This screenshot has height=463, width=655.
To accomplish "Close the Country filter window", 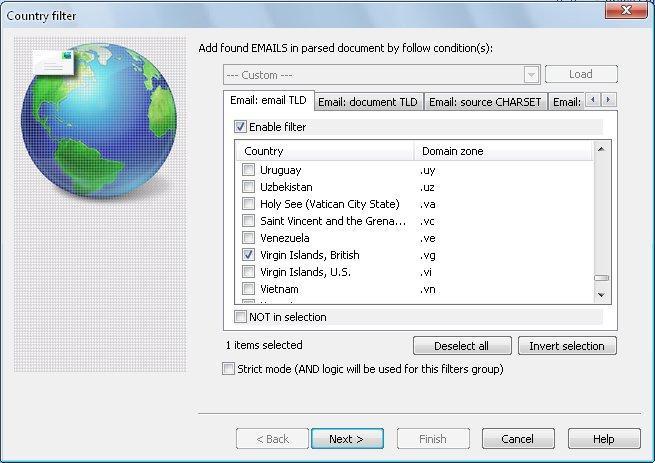I will click(x=626, y=10).
